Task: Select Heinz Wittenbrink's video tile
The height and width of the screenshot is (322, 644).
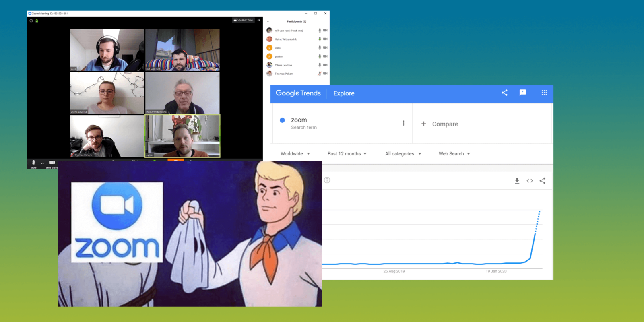Action: click(182, 93)
